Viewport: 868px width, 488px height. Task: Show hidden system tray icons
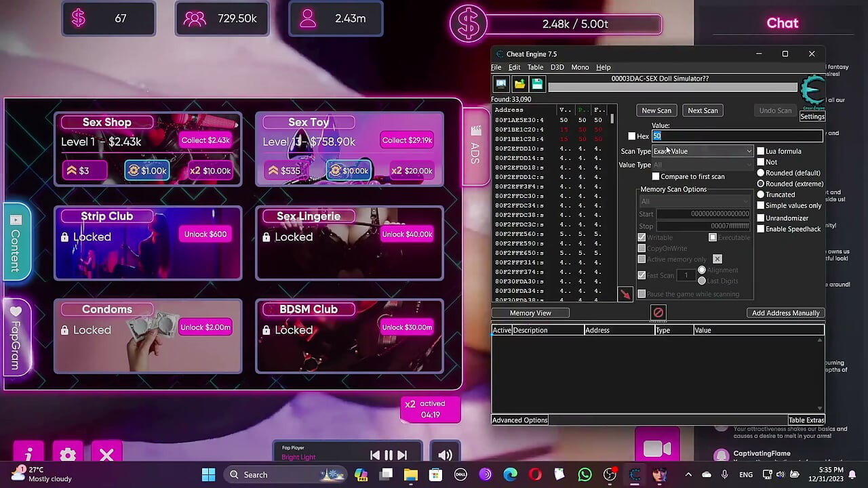pyautogui.click(x=688, y=474)
